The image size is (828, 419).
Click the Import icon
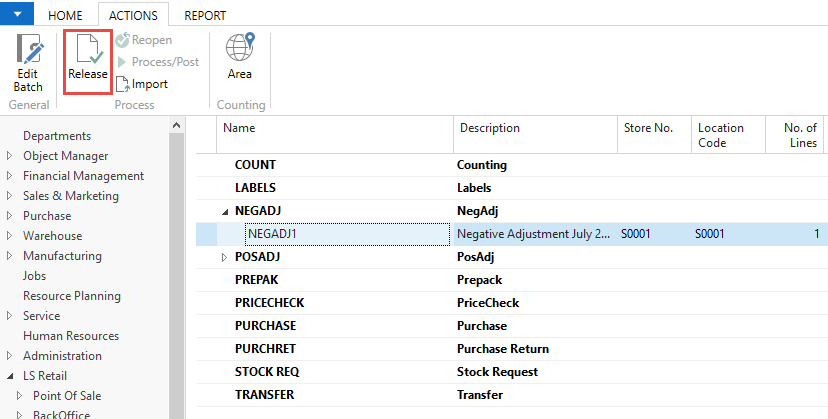click(x=123, y=84)
